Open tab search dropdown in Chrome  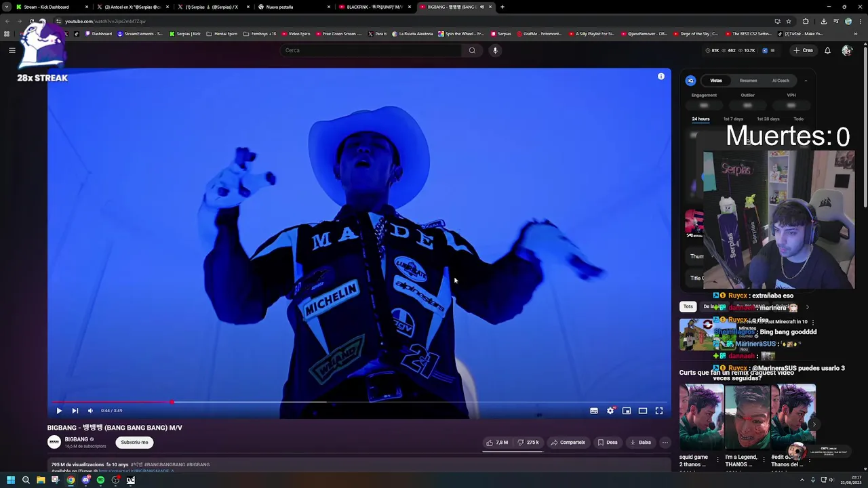tap(6, 7)
